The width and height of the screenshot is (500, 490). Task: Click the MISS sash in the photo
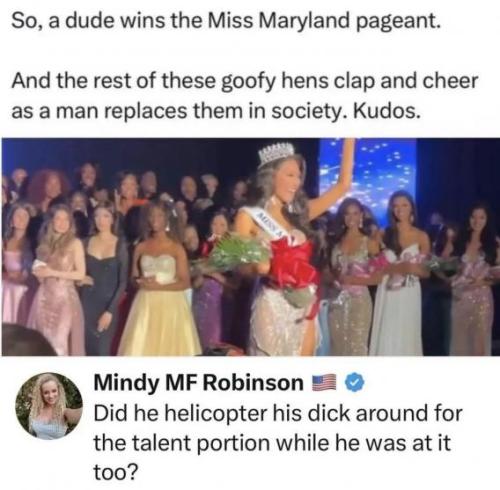coord(267,222)
